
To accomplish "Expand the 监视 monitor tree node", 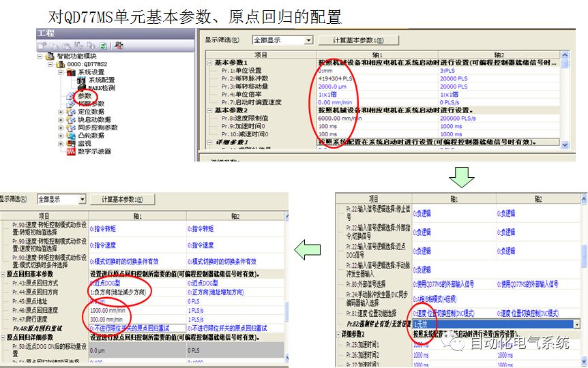I will (x=61, y=144).
